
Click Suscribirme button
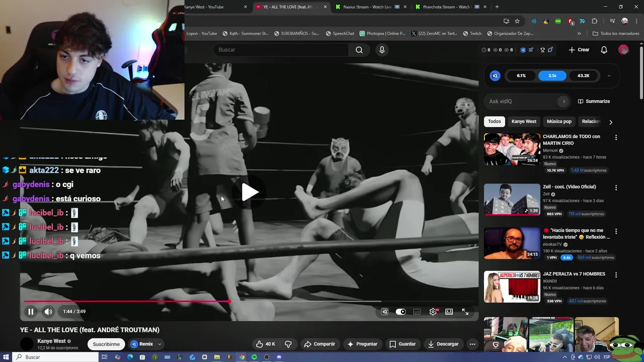(x=106, y=344)
